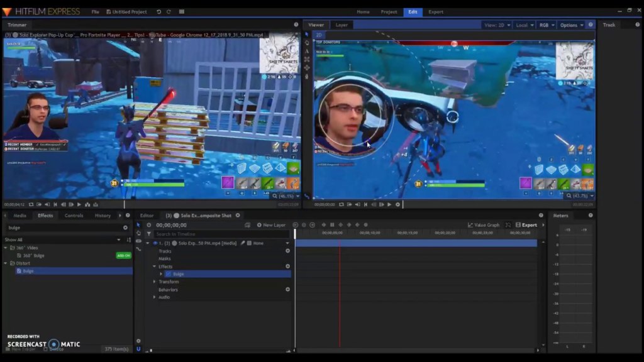Close the composite shot timeline tab
The height and width of the screenshot is (362, 644).
(x=238, y=216)
